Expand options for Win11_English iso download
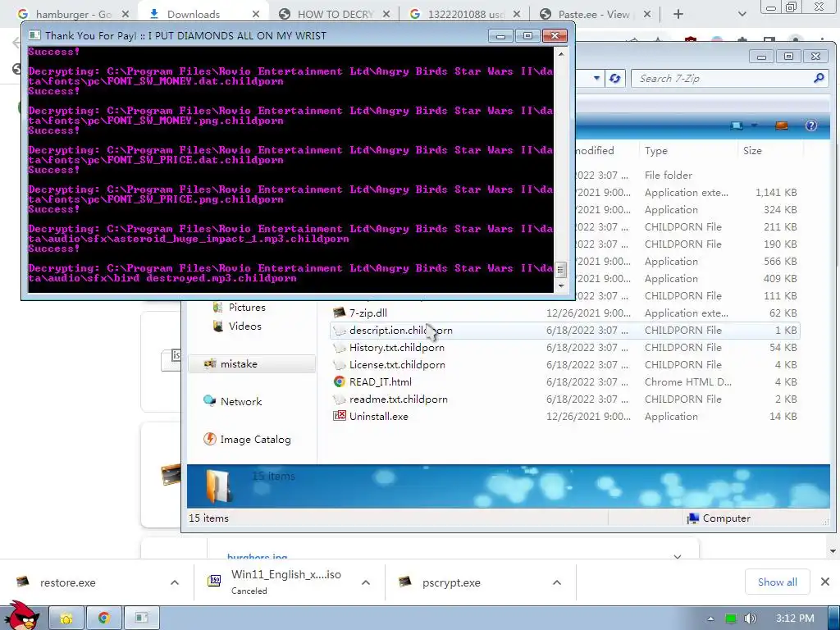Image resolution: width=840 pixels, height=630 pixels. [x=365, y=582]
